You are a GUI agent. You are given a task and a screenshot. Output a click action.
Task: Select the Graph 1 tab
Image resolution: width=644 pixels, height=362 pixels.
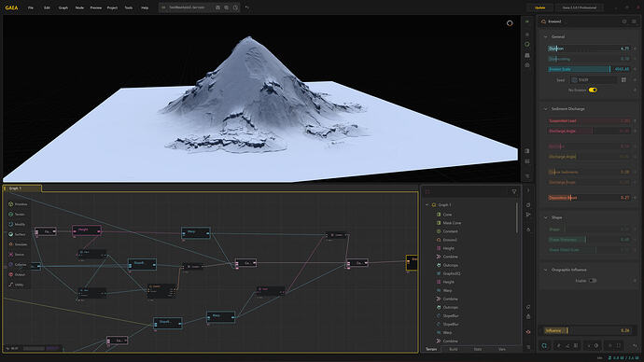coord(22,188)
